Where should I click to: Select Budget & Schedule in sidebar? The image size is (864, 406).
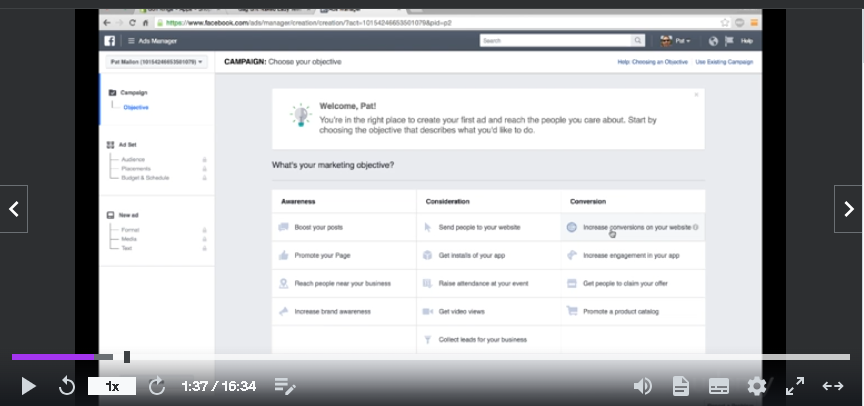pos(145,178)
